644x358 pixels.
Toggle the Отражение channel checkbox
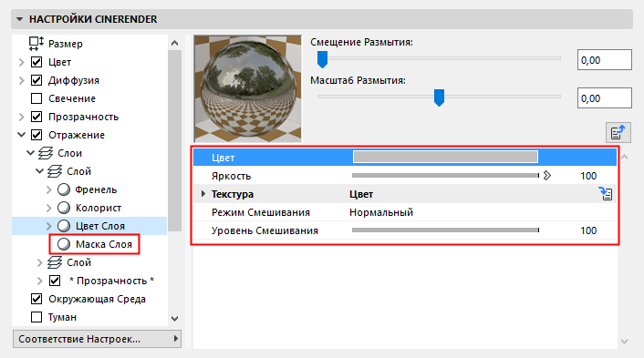pyautogui.click(x=36, y=135)
